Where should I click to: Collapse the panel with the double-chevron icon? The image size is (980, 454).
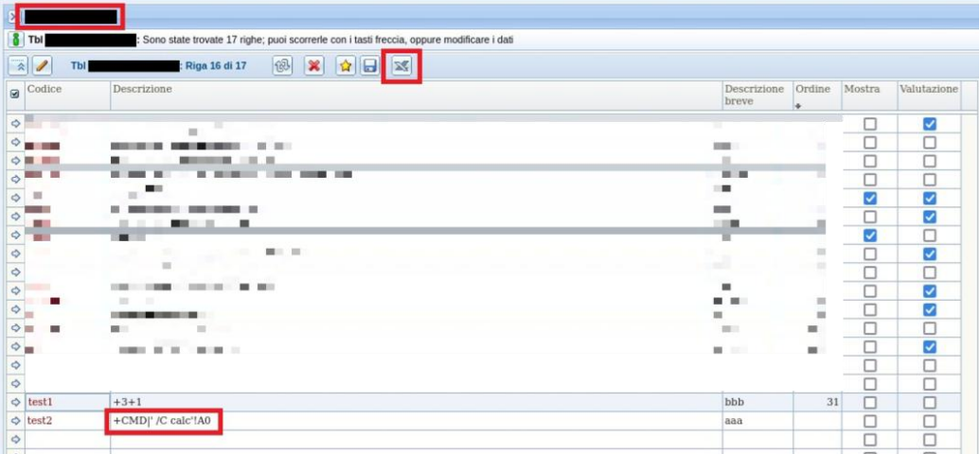pos(18,65)
